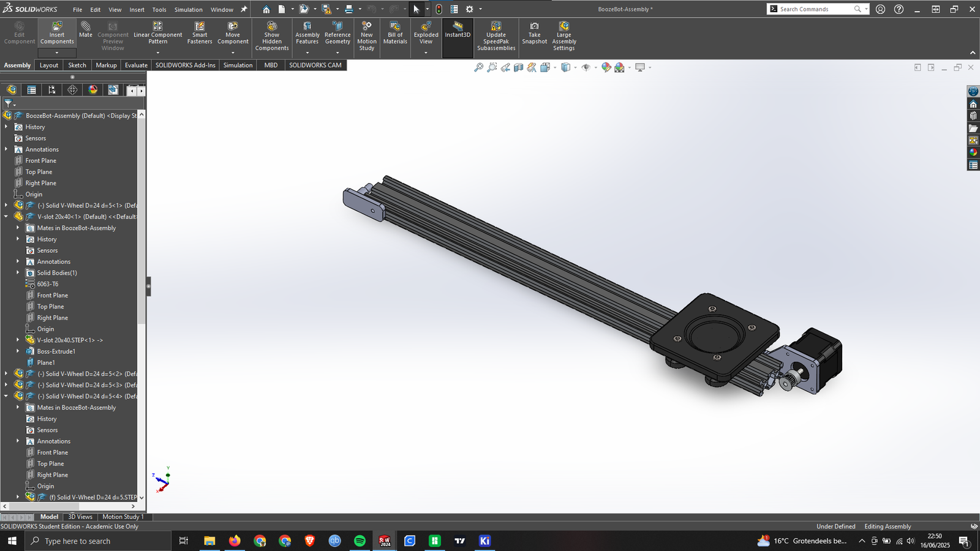Toggle the Instant3D button
The width and height of the screenshot is (980, 551).
pyautogui.click(x=458, y=31)
